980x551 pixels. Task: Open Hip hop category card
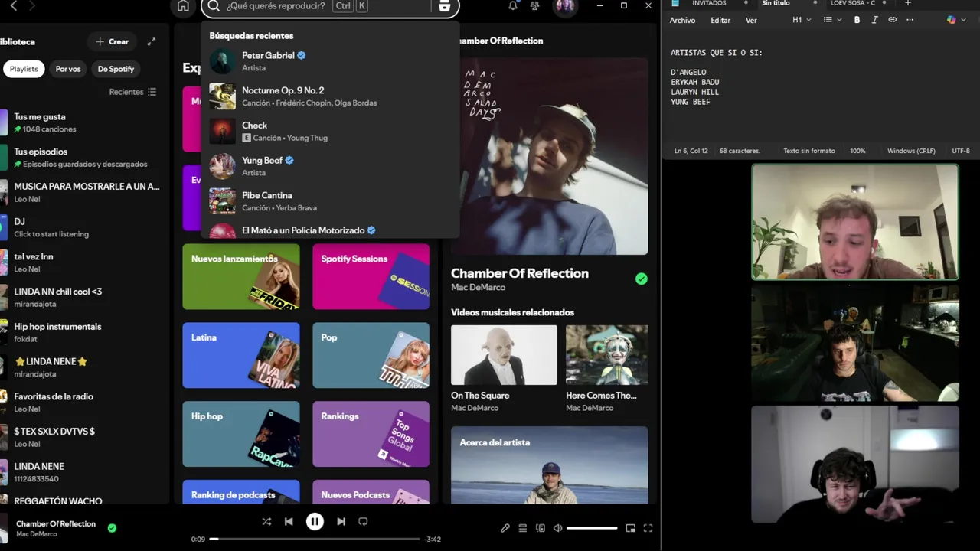click(x=241, y=434)
